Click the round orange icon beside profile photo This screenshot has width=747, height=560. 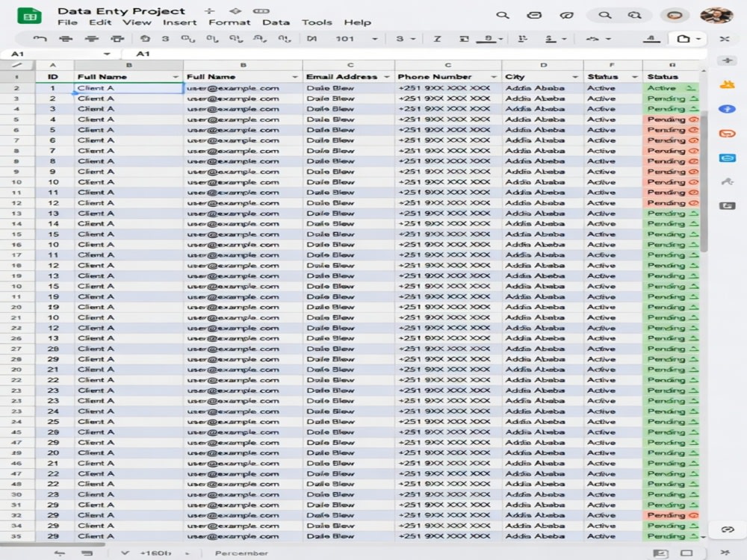click(675, 15)
